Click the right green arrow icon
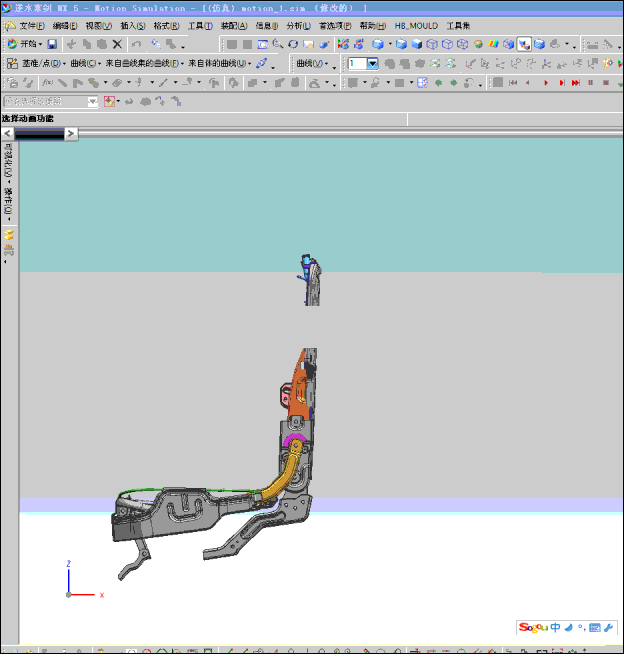The height and width of the screenshot is (654, 624). click(453, 83)
